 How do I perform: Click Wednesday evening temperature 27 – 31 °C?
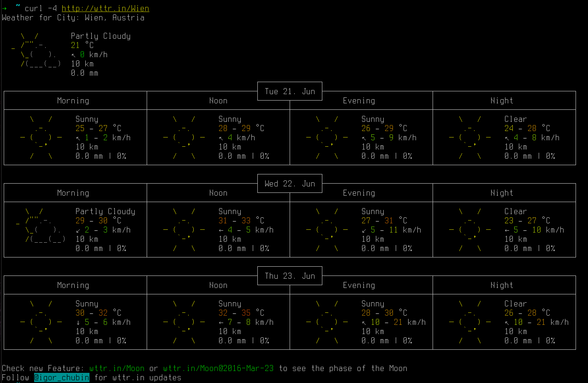pos(385,221)
